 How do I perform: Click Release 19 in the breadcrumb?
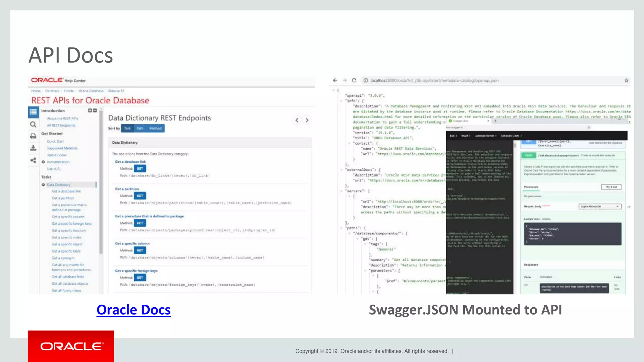116,91
